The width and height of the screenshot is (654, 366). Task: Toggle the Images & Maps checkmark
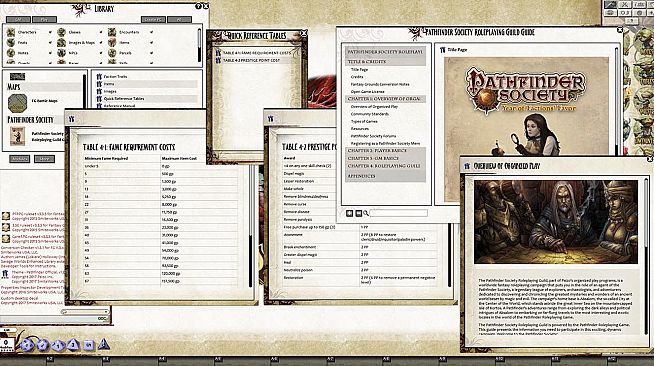point(101,43)
